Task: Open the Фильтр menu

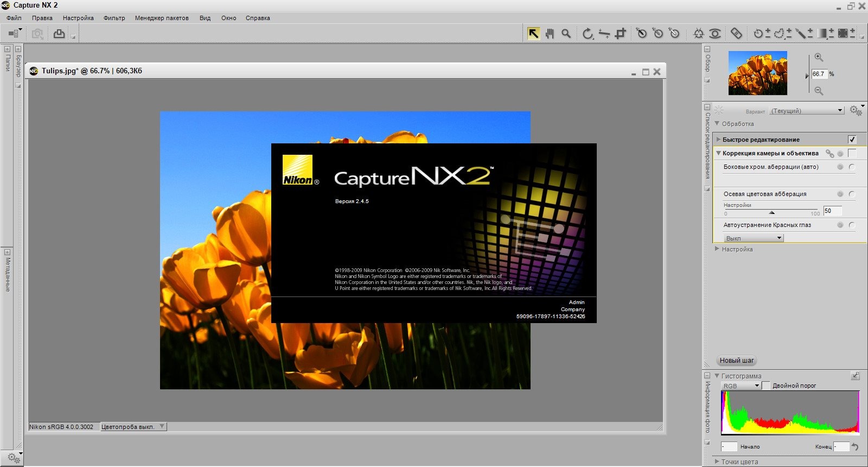Action: coord(114,18)
